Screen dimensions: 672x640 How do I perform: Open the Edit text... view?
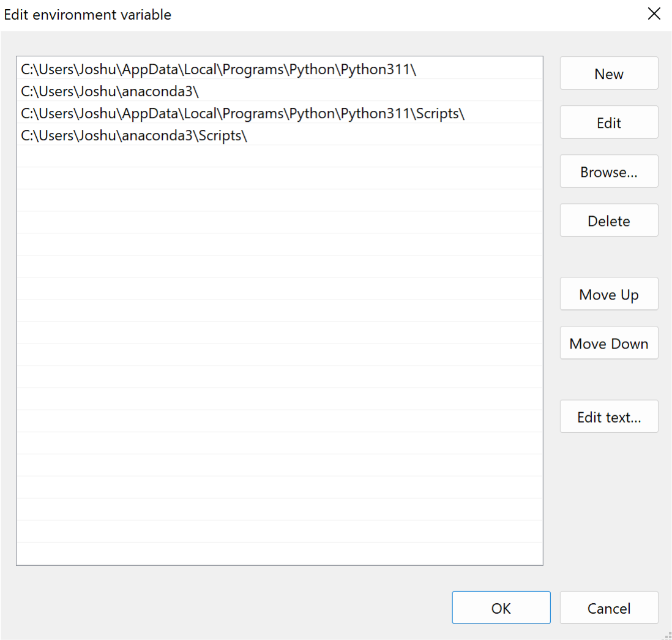point(608,416)
